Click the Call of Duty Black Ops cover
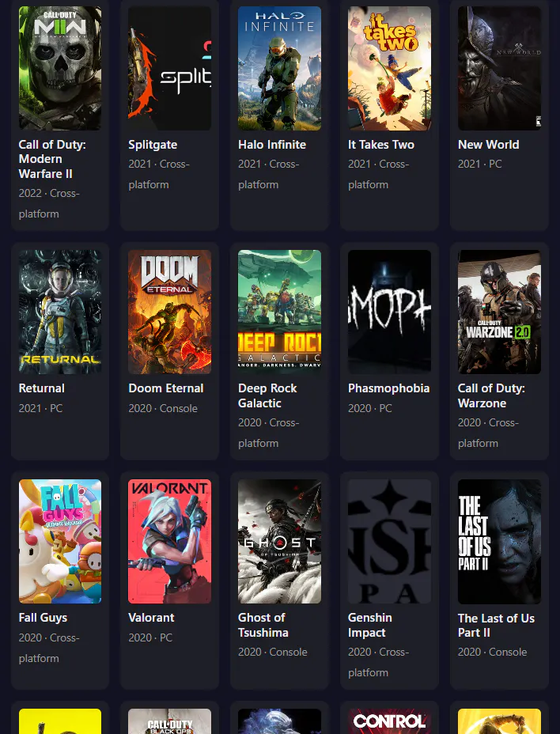This screenshot has height=734, width=560. 169,721
